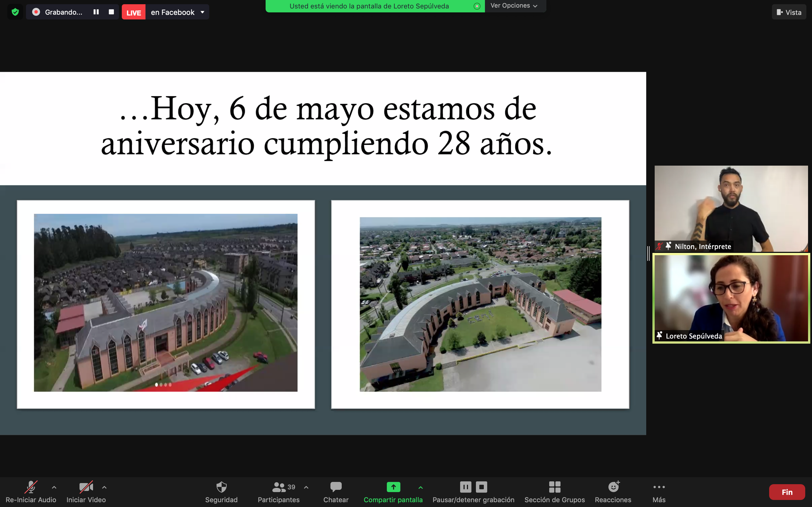
Task: Open the Seguridad shield menu
Action: [x=221, y=491]
